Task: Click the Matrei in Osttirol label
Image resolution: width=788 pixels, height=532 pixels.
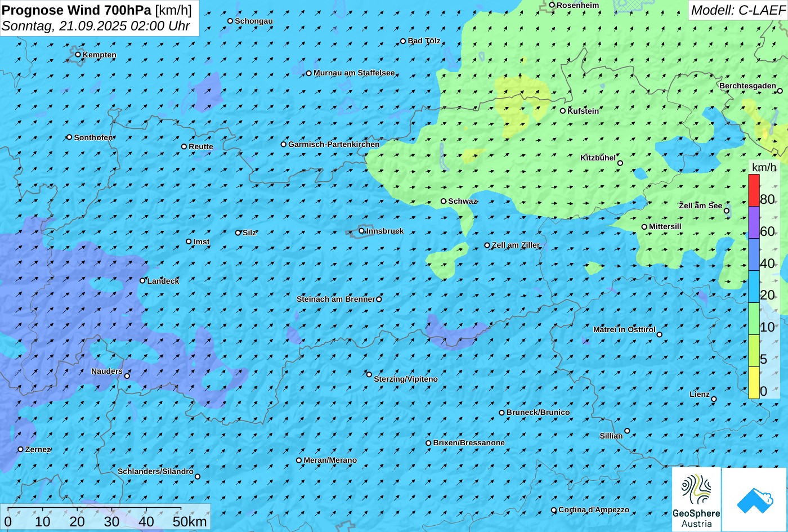Action: 624,329
